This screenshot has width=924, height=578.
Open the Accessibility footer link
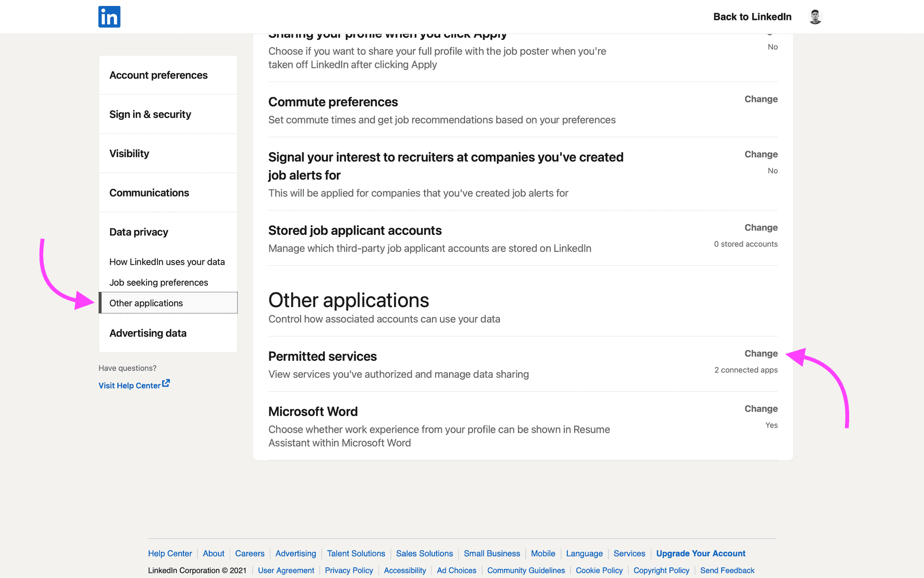click(405, 571)
